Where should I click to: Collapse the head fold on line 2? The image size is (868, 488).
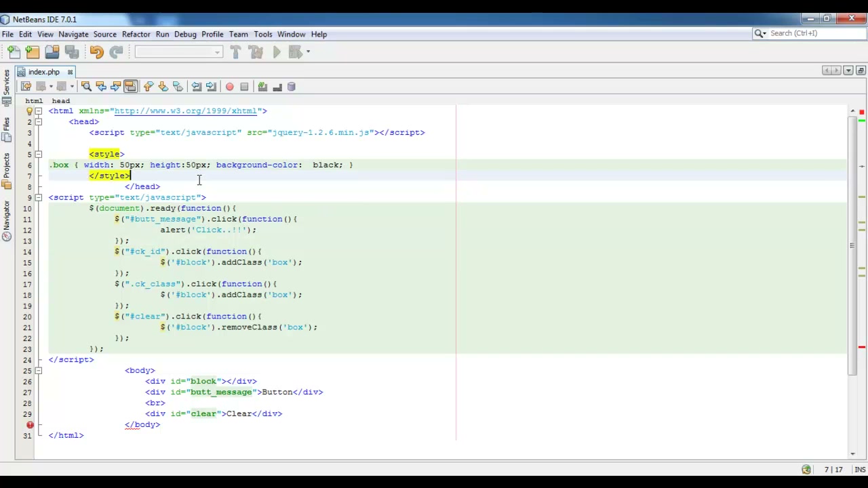[x=39, y=121]
